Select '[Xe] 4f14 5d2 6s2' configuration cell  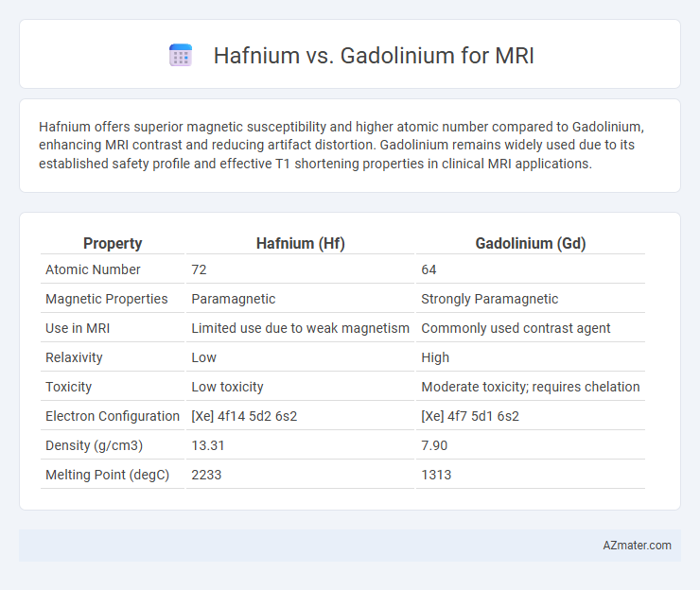[x=244, y=416]
